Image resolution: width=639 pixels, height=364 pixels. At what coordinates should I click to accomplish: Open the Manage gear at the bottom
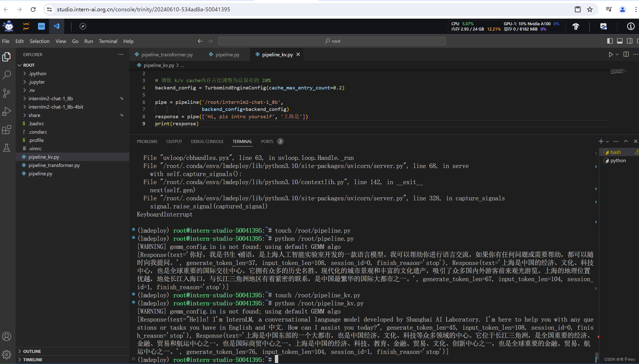[x=7, y=355]
